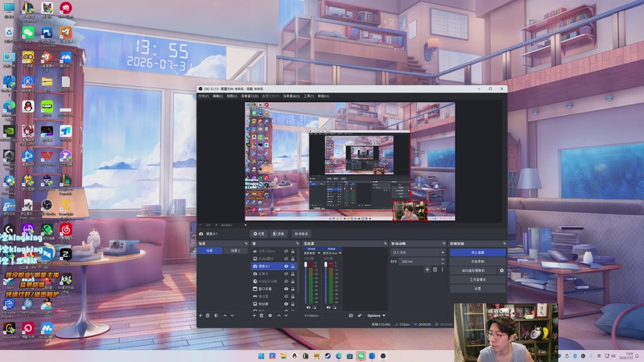The width and height of the screenshot is (644, 362).
Task: Open 桌面音频 channel dropdown arrow
Action: coord(319,253)
